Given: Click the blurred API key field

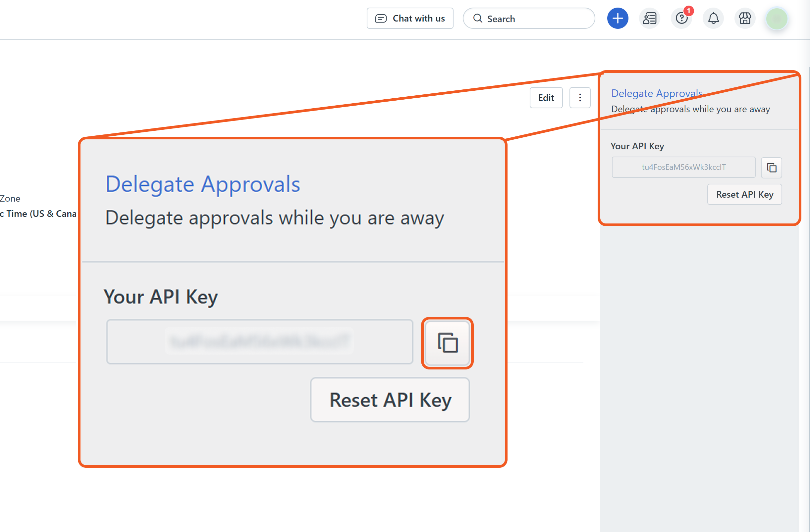Looking at the screenshot, I should coord(259,342).
